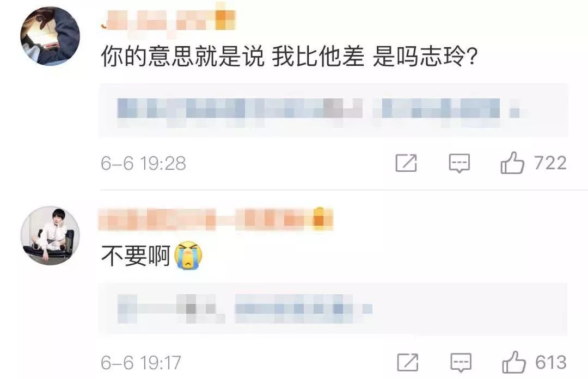Open the reply icon on the 19:17 comment
Image resolution: width=588 pixels, height=379 pixels.
tap(461, 363)
